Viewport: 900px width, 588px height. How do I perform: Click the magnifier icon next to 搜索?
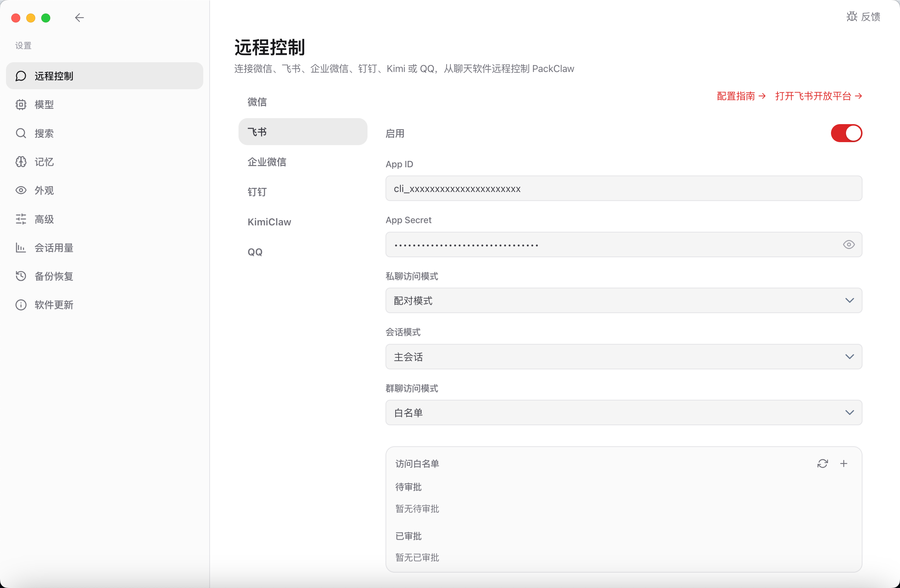tap(21, 133)
